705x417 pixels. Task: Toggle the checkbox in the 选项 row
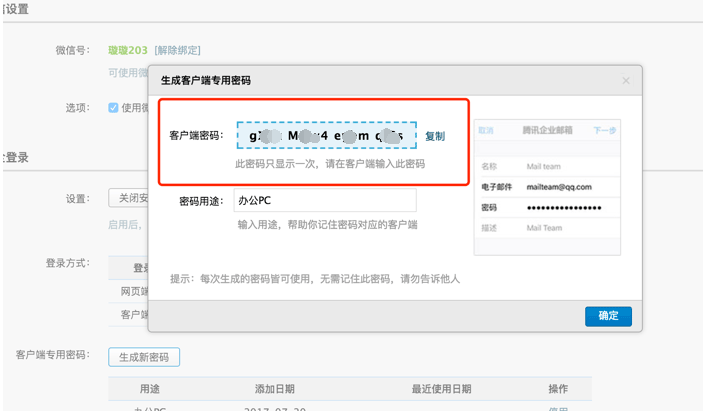pyautogui.click(x=113, y=108)
